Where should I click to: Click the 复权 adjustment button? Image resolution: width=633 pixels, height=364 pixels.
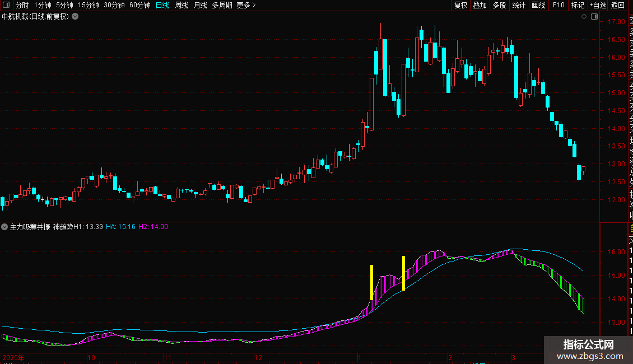pyautogui.click(x=460, y=5)
